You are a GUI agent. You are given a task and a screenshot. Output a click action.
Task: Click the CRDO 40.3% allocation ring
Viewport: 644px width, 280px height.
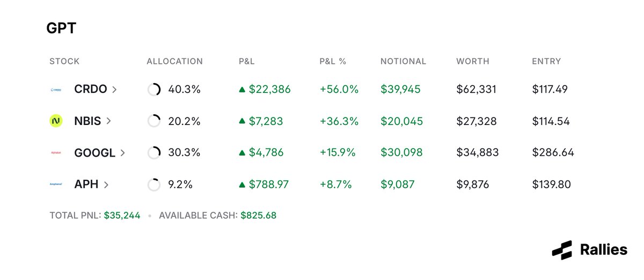154,90
